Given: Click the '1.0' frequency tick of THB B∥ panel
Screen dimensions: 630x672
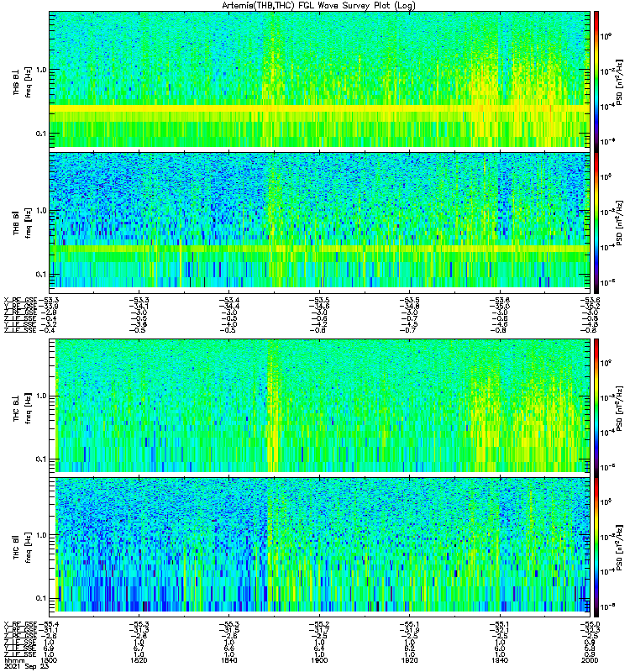Looking at the screenshot, I should [x=41, y=211].
